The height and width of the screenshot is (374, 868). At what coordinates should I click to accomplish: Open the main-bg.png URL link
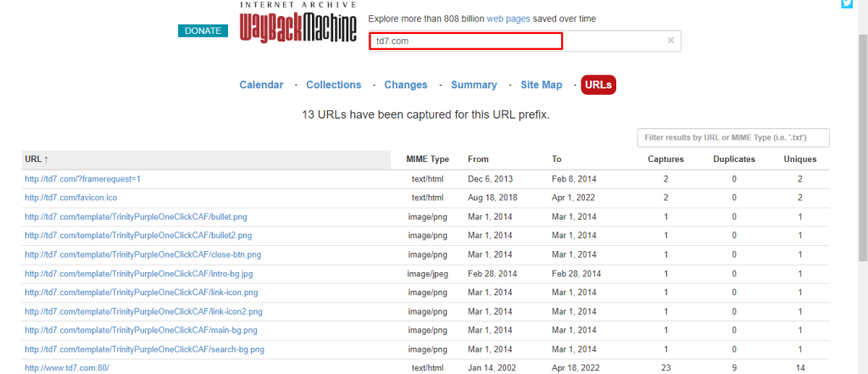point(142,331)
